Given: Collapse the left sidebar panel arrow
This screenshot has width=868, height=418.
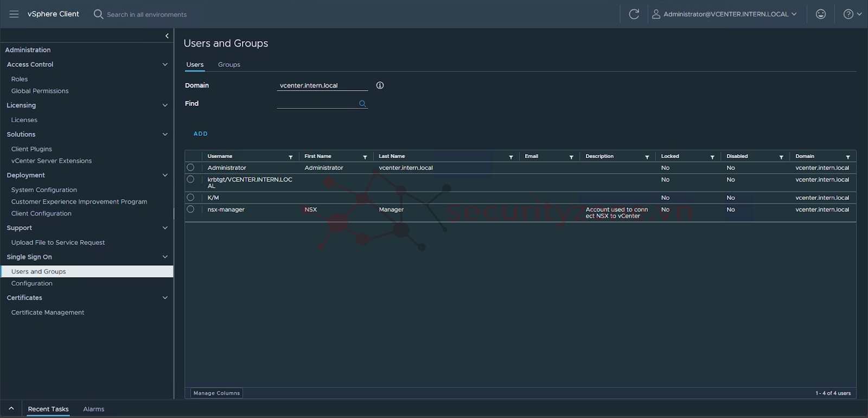Looking at the screenshot, I should (x=167, y=36).
